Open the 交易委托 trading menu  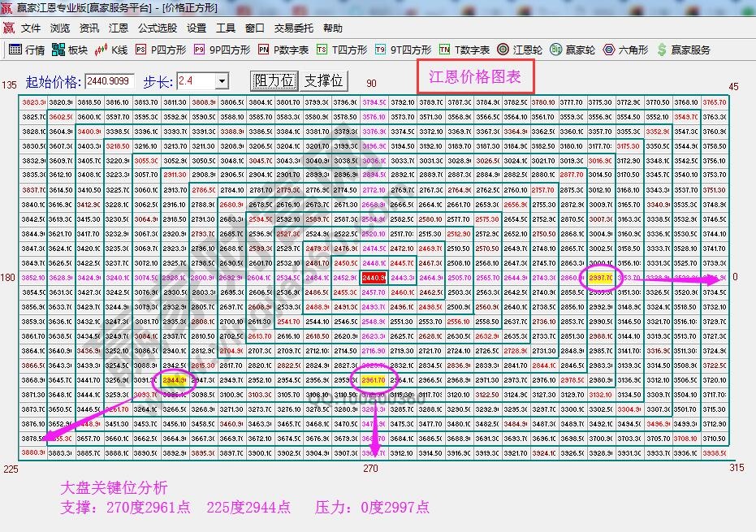tap(292, 28)
